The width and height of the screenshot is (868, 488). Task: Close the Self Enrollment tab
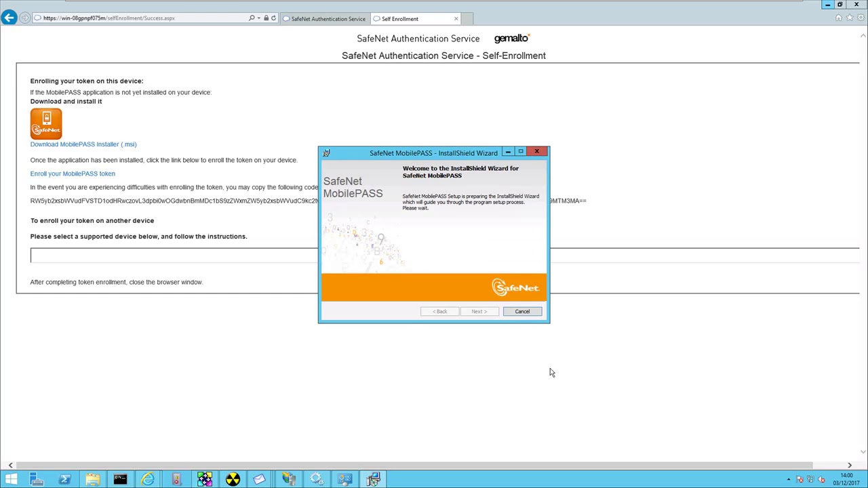coord(456,18)
